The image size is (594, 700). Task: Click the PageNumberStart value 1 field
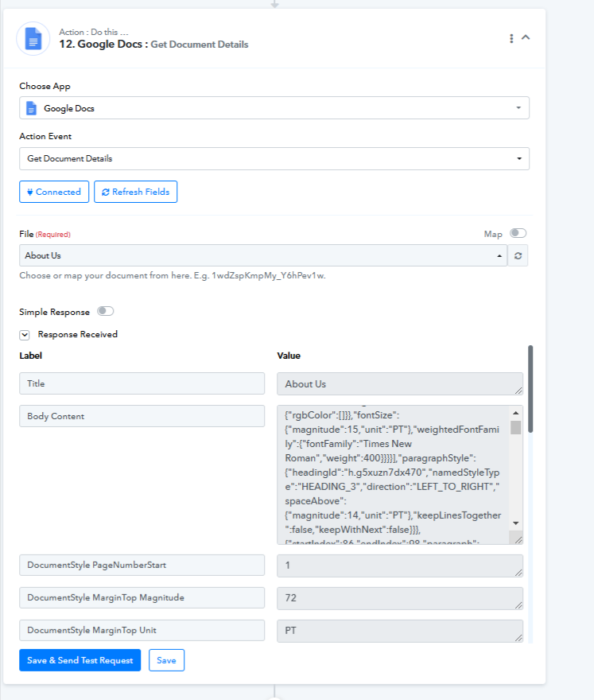click(x=400, y=566)
